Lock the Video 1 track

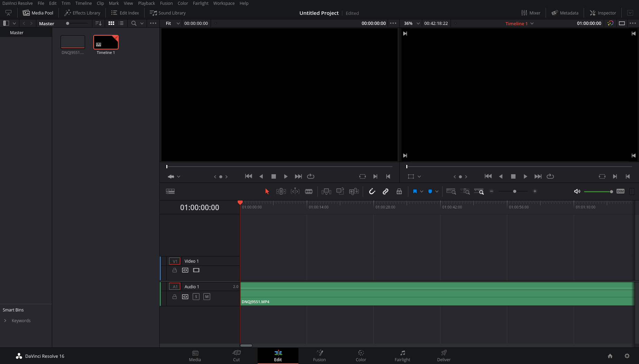point(175,270)
